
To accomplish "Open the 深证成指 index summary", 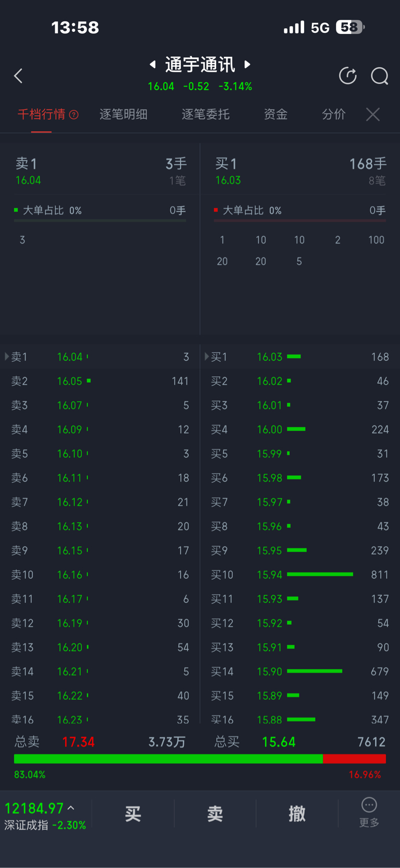I will coord(45,816).
